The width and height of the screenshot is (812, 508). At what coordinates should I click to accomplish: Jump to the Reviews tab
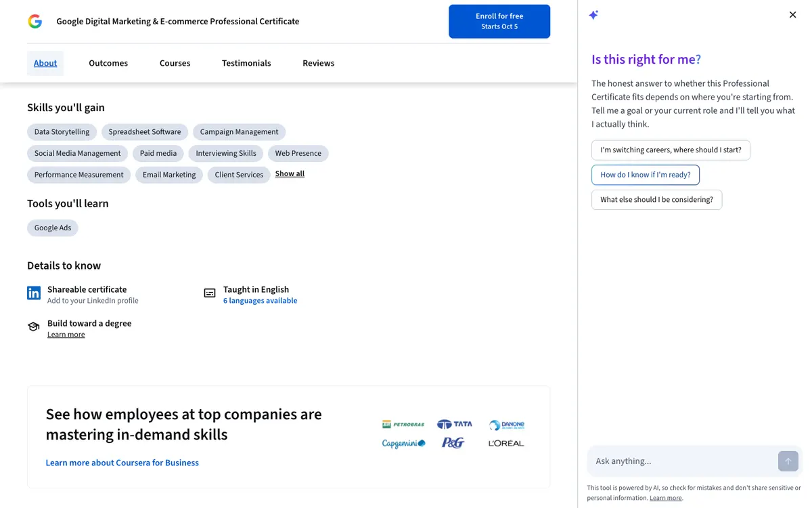tap(318, 63)
